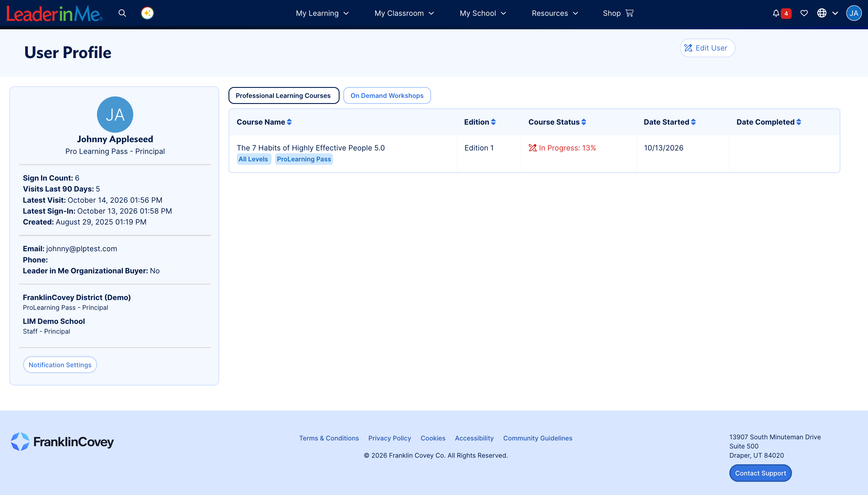Click the Johnny Appleseed name
The image size is (868, 495).
(x=115, y=139)
